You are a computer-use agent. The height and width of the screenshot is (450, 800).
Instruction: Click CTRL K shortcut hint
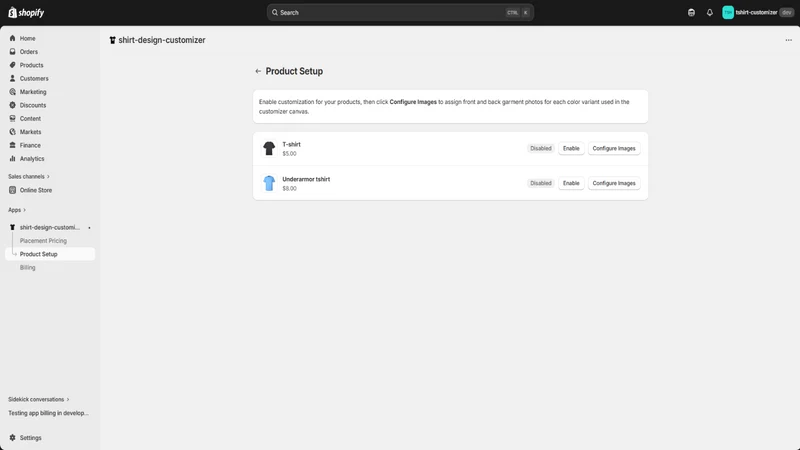pyautogui.click(x=517, y=13)
